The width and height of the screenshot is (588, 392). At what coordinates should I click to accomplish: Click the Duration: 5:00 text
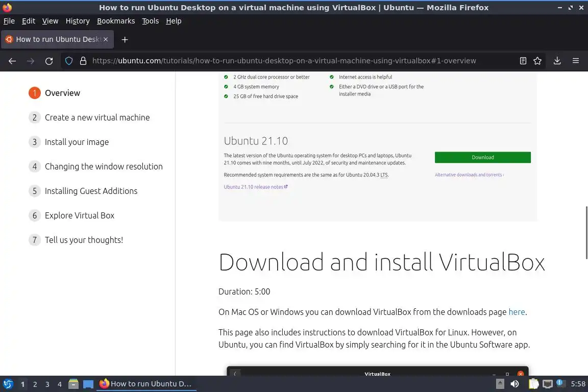tap(244, 291)
